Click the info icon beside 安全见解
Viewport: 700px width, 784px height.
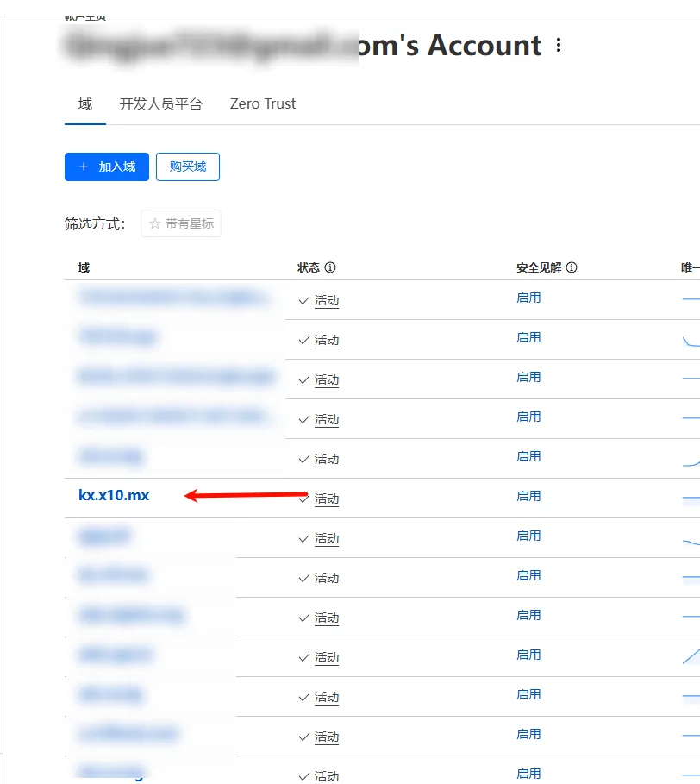[572, 267]
